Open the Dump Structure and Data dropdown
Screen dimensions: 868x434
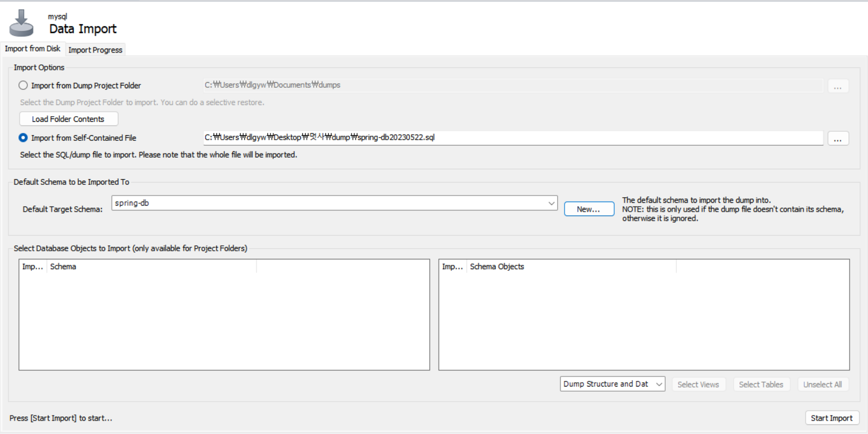pyautogui.click(x=613, y=384)
